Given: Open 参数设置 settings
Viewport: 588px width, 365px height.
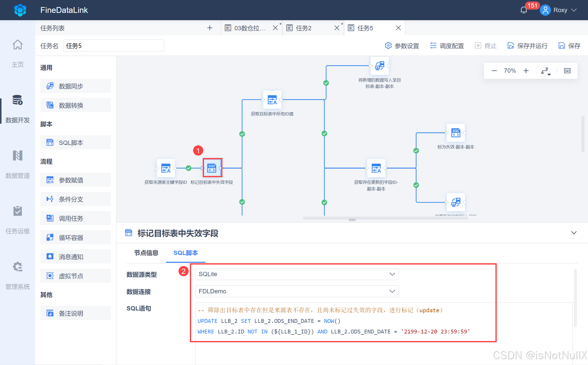Looking at the screenshot, I should [x=402, y=46].
